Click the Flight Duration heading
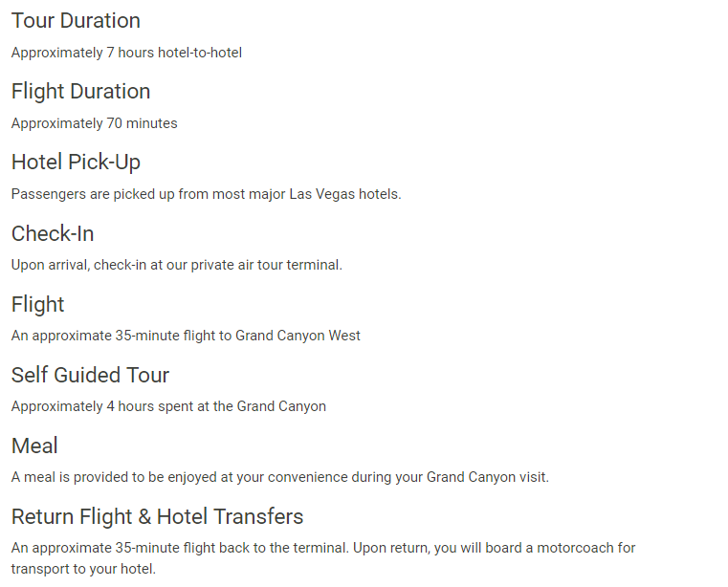 coord(80,92)
